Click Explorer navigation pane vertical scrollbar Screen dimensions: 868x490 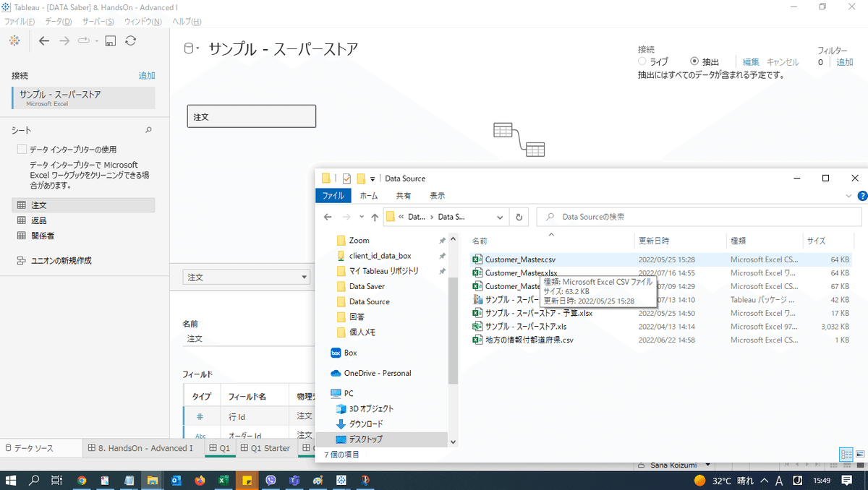point(454,332)
